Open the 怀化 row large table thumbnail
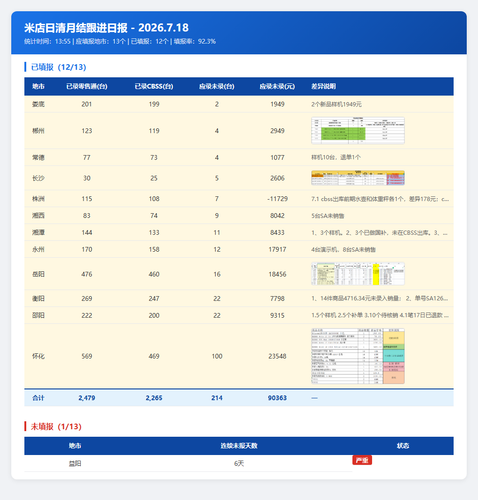This screenshot has height=500, width=478. coord(358,356)
